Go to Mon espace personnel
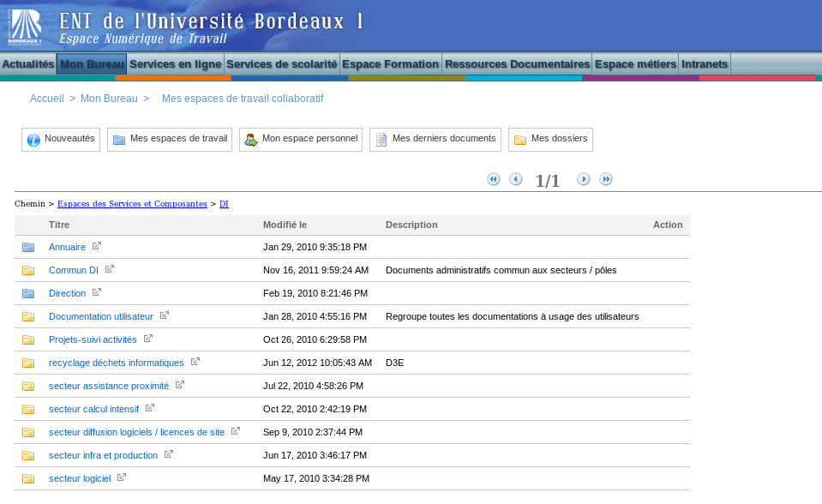Screen dimensions: 822x504 coord(301,140)
